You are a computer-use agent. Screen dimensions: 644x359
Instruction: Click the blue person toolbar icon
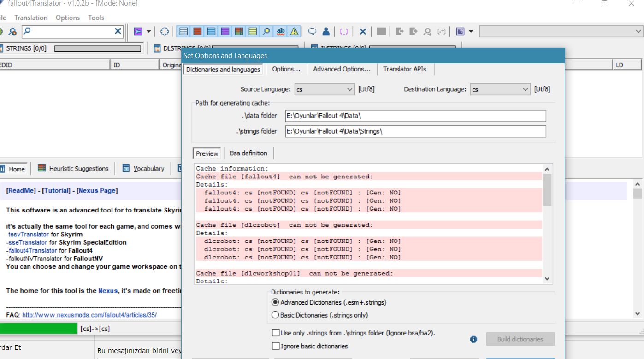(x=326, y=31)
